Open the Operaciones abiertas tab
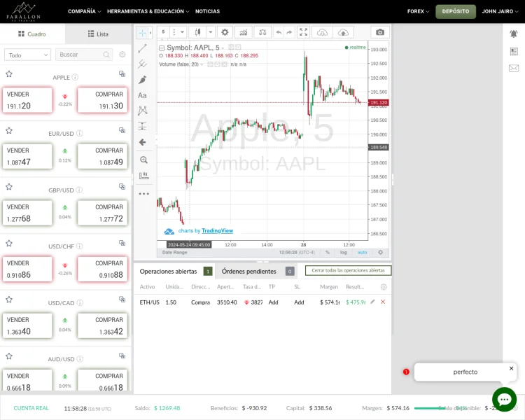 (x=176, y=272)
